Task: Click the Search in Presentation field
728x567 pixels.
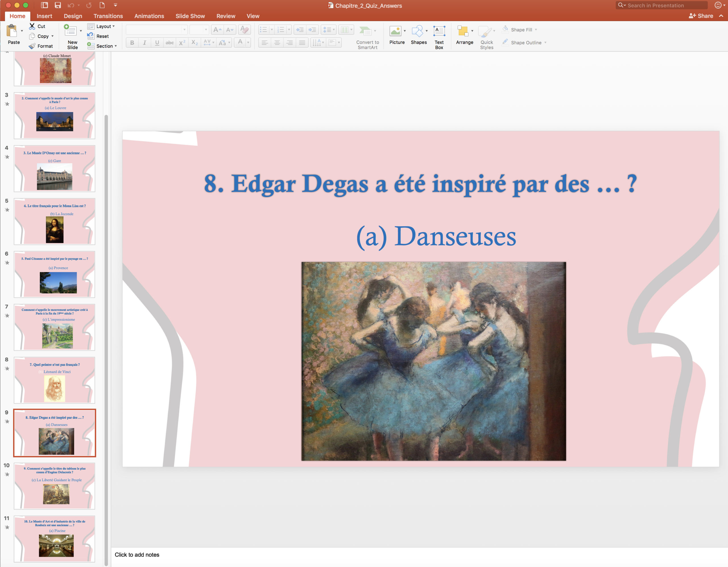Action: (x=661, y=5)
